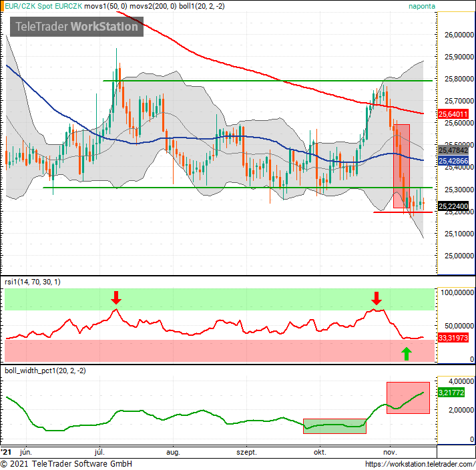Click the '21 year label on time axis
The height and width of the screenshot is (470, 476).
6,452
